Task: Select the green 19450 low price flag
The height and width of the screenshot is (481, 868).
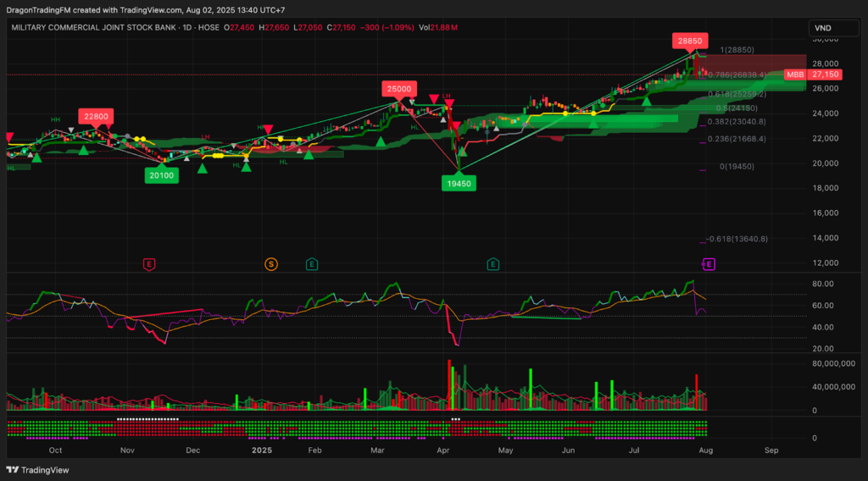Action: (x=458, y=182)
